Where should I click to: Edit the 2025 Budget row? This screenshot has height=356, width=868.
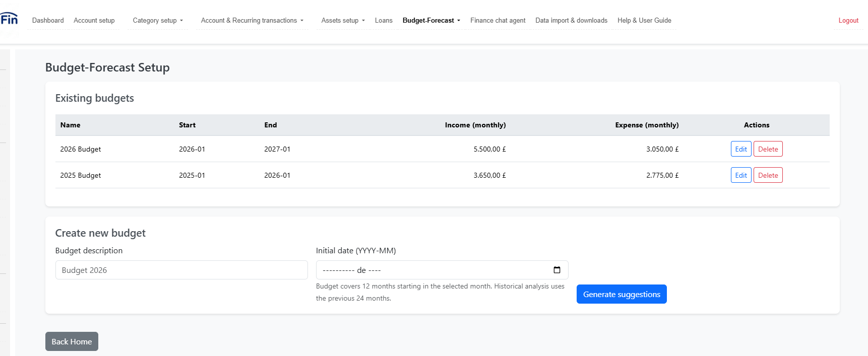741,175
